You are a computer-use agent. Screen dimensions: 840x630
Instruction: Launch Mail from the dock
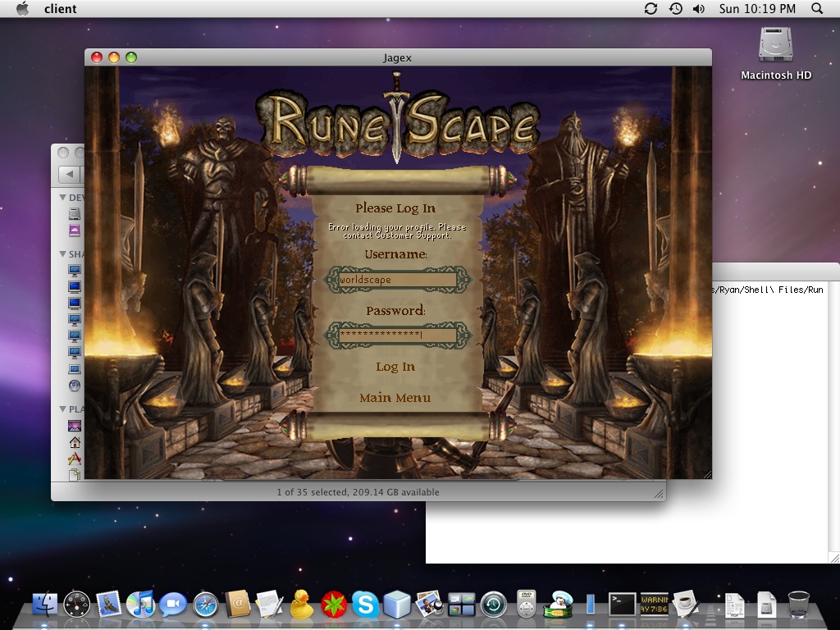tap(109, 605)
